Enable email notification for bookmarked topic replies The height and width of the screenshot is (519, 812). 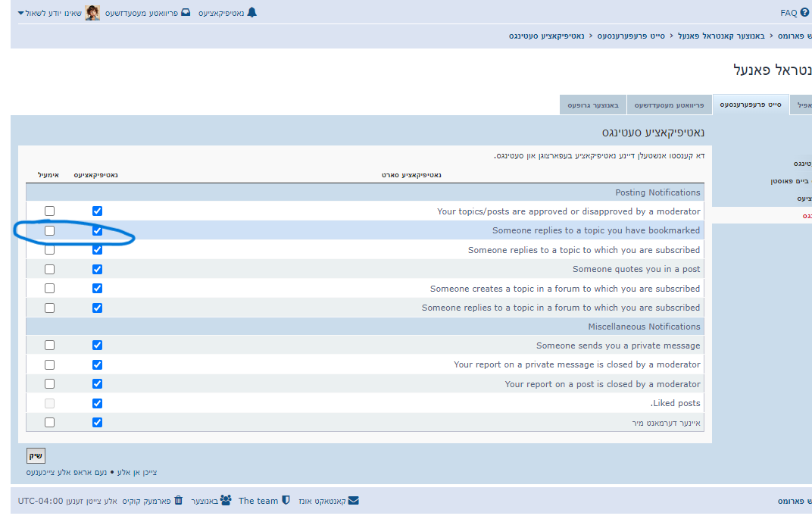tap(49, 230)
